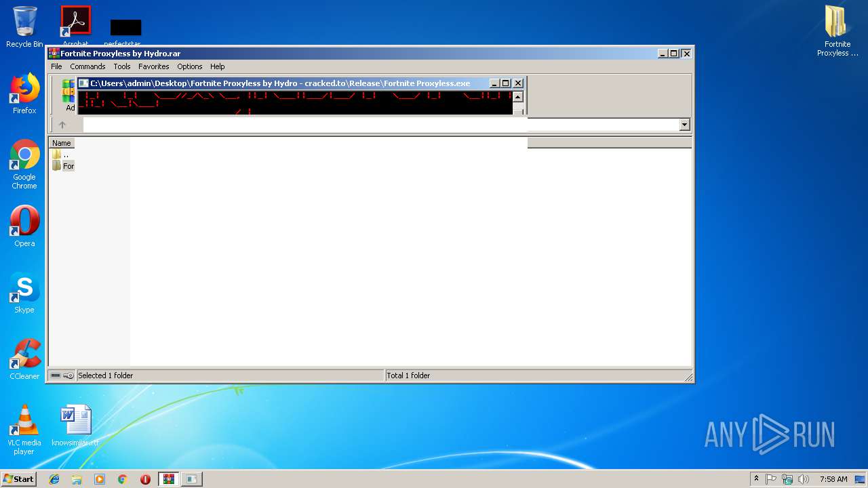The width and height of the screenshot is (868, 488).
Task: Open the Favorites menu
Action: click(154, 66)
